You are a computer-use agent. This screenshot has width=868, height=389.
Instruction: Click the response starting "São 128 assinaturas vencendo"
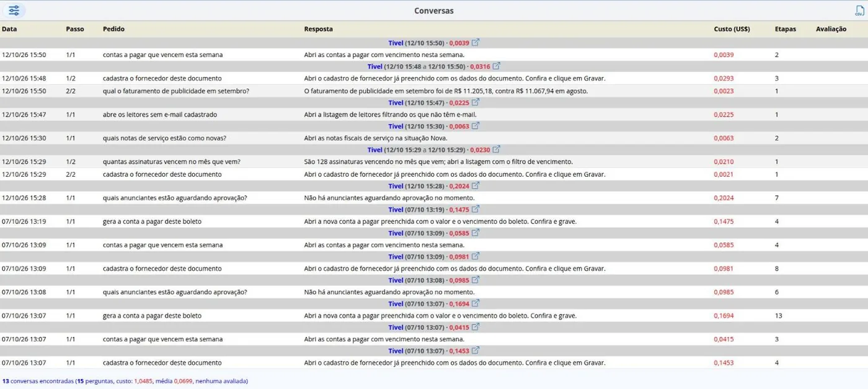pyautogui.click(x=438, y=161)
